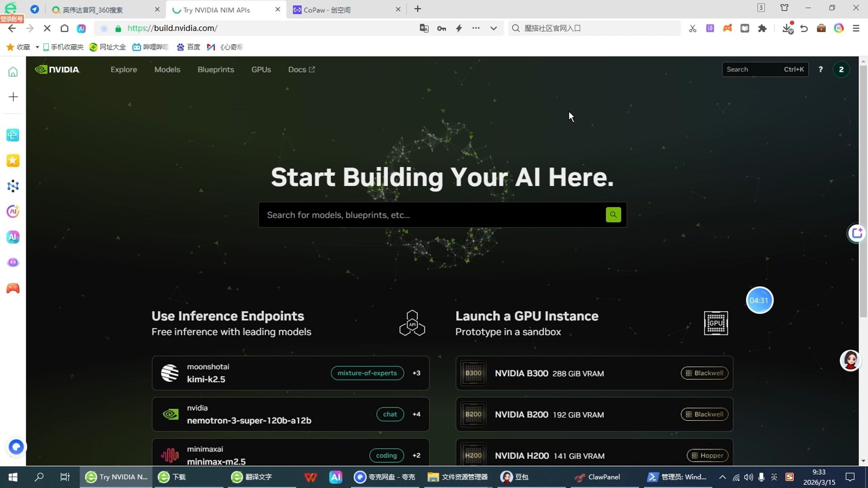Click the translate page icon in address bar
Viewport: 868px width, 488px height.
424,28
